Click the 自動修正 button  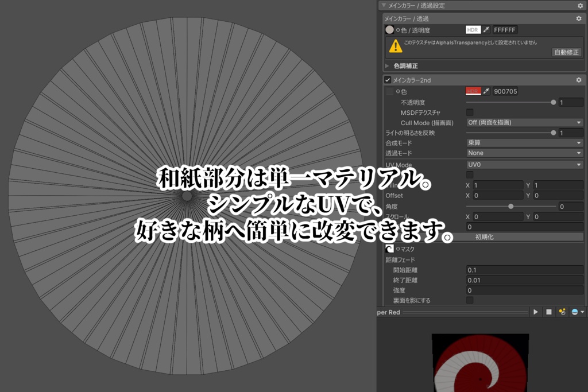coord(567,52)
